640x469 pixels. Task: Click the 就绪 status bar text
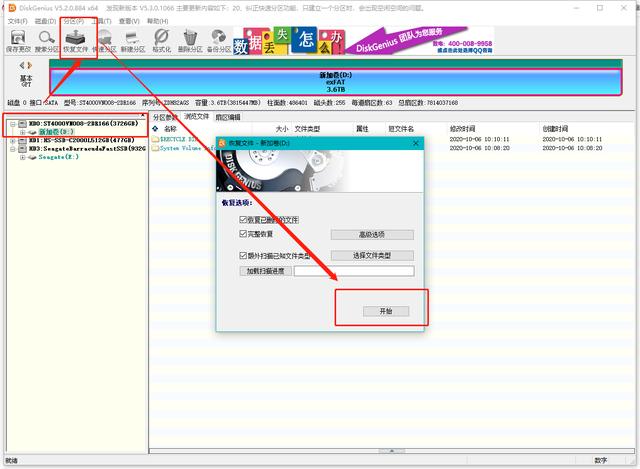pyautogui.click(x=11, y=460)
